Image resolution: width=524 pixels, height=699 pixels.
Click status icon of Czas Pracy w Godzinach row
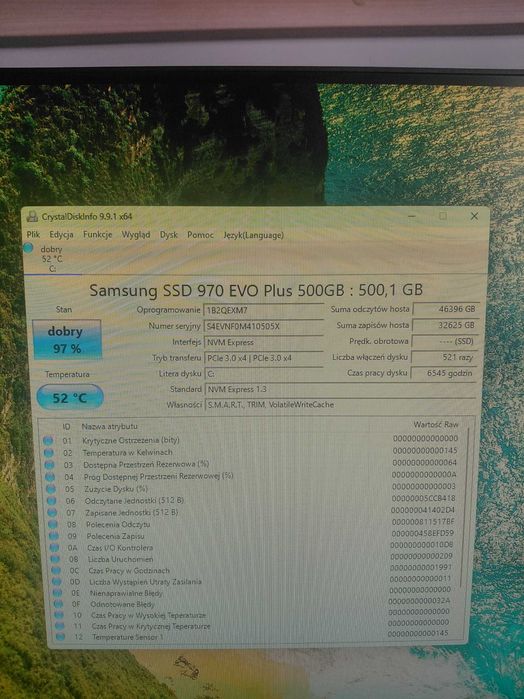click(x=56, y=570)
